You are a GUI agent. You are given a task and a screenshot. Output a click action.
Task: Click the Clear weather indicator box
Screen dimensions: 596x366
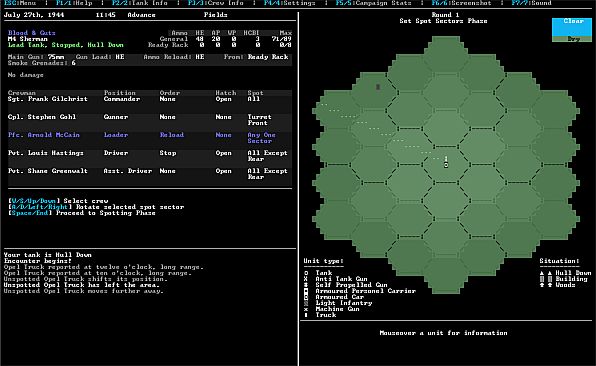(x=572, y=27)
